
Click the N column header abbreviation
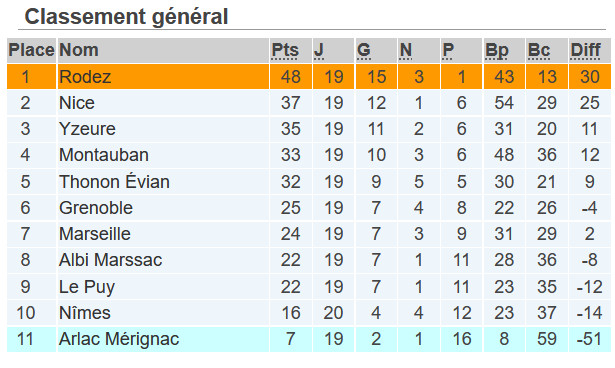[x=406, y=50]
